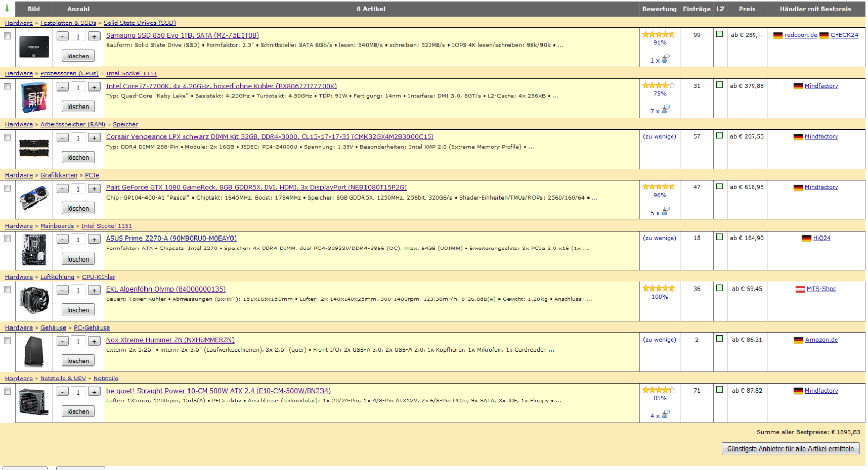This screenshot has width=868, height=470.
Task: Click the German flag beside HiQ24
Action: (x=807, y=239)
